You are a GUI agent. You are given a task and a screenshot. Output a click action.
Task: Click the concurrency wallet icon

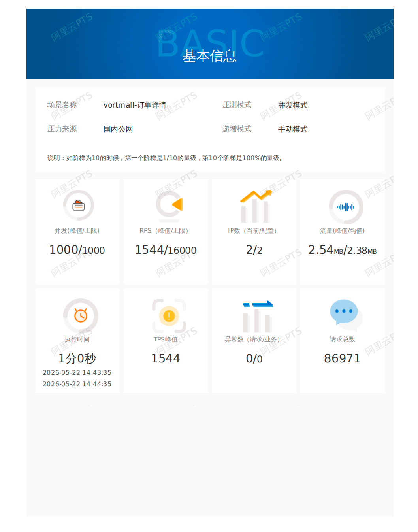coord(79,206)
